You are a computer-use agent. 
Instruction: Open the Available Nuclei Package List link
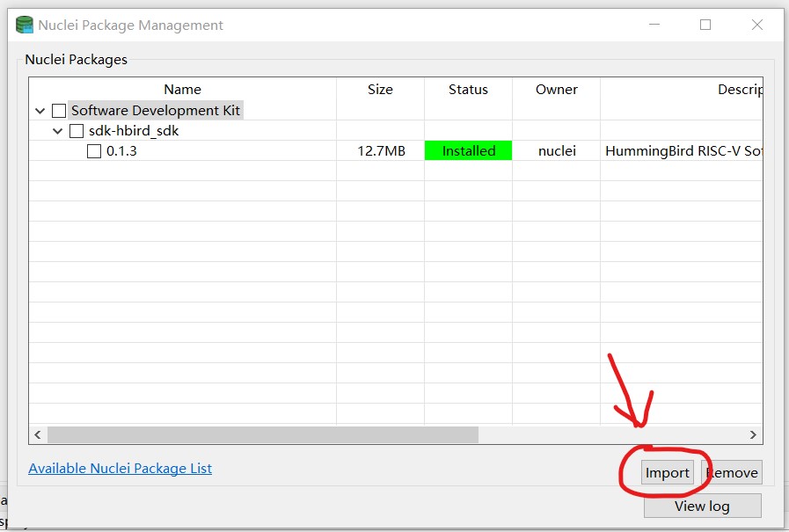[x=120, y=469]
